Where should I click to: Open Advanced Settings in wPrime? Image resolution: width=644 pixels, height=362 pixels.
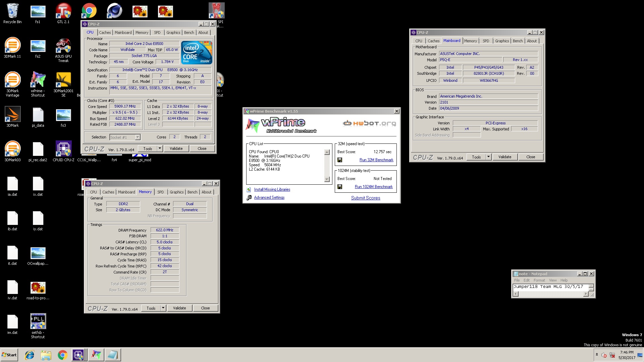coord(269,198)
